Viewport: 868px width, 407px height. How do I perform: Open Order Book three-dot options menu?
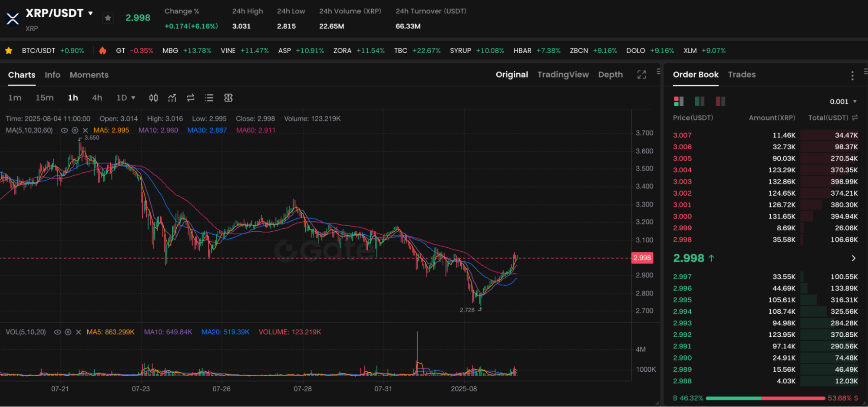point(852,75)
